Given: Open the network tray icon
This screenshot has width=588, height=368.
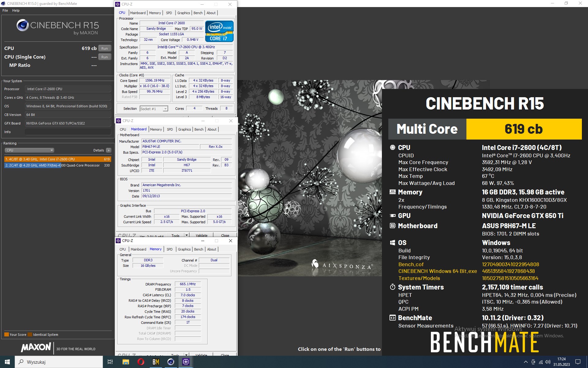Looking at the screenshot, I should (541, 362).
